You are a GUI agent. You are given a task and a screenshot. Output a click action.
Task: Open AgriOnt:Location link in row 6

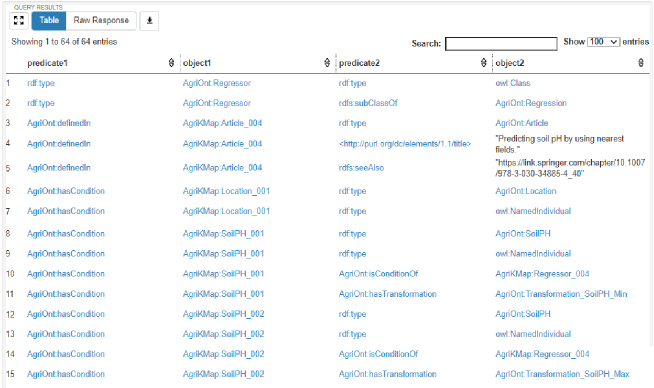(x=526, y=191)
